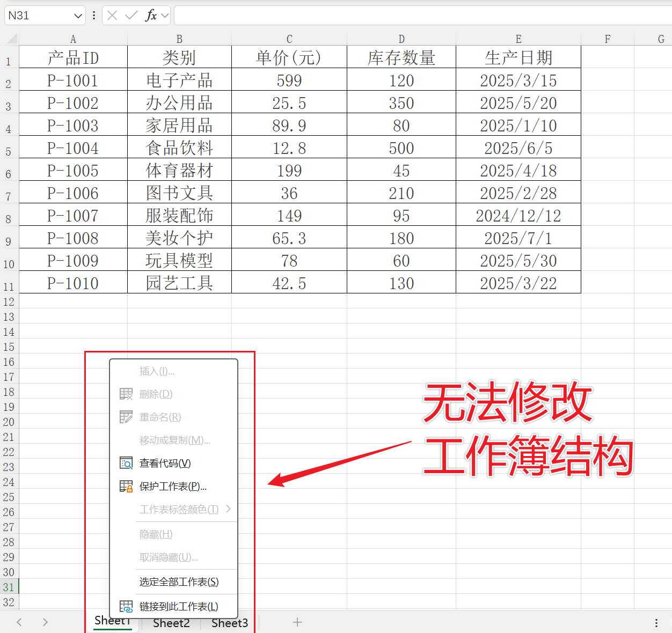The height and width of the screenshot is (633, 672).
Task: Open the kebab menu beside the Name Box
Action: click(94, 15)
